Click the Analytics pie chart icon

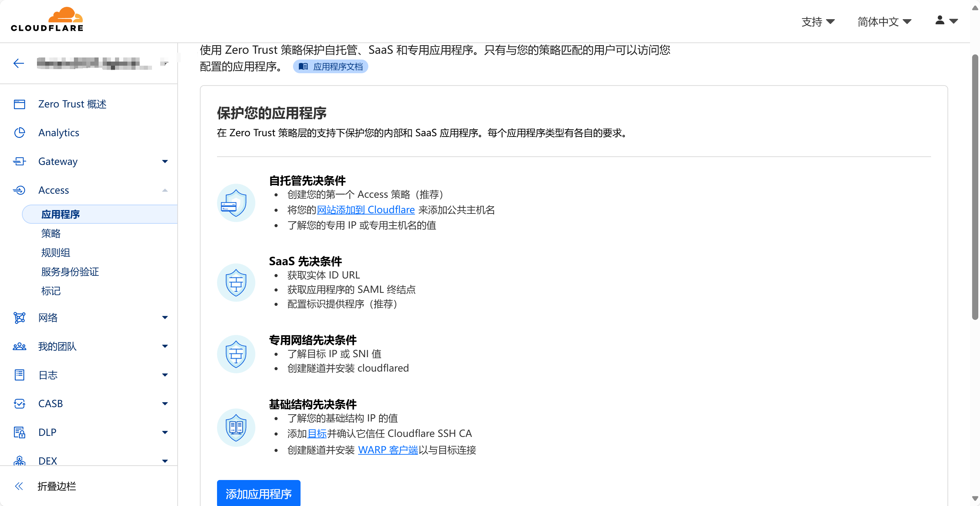20,133
